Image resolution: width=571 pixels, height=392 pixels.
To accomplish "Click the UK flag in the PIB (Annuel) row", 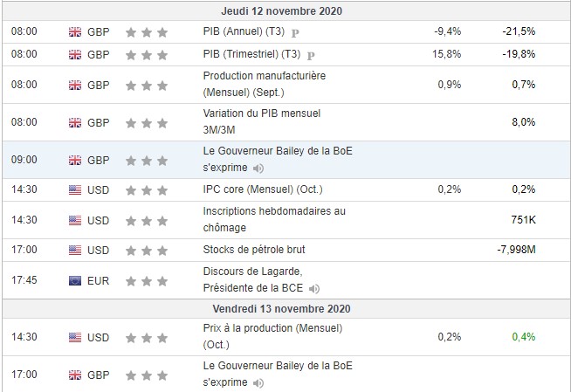I will 74,32.
